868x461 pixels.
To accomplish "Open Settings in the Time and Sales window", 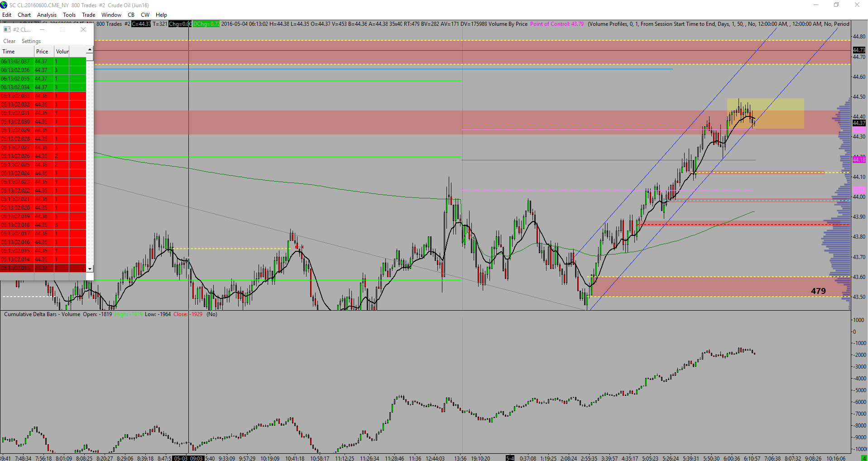I will coord(31,41).
